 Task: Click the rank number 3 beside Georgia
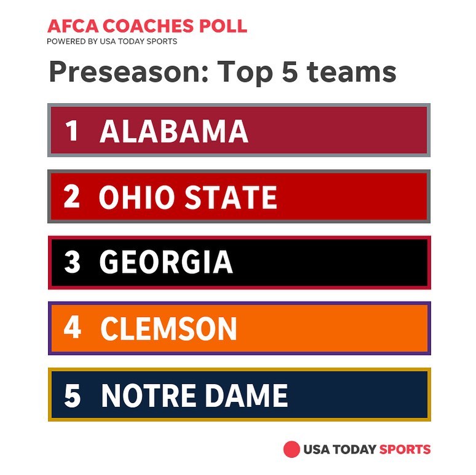[x=72, y=263]
